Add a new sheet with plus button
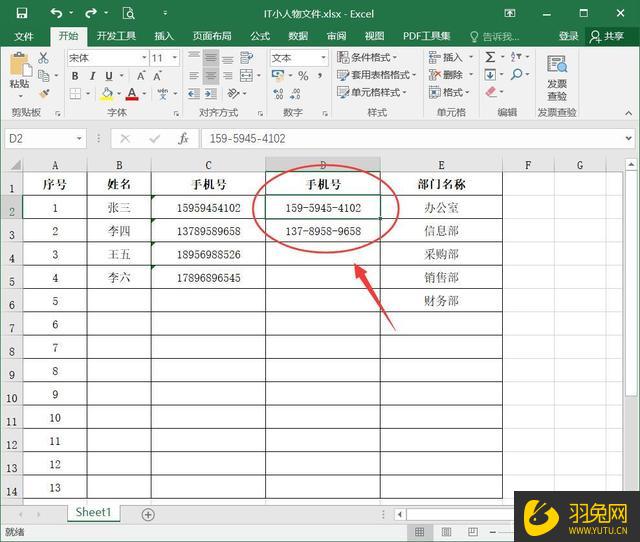This screenshot has height=542, width=640. tap(148, 515)
